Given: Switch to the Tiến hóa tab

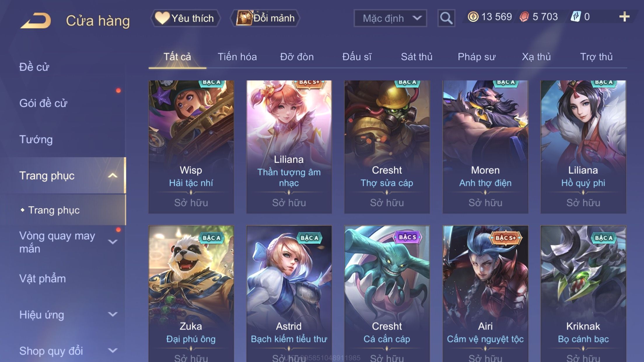Looking at the screenshot, I should pos(237,57).
